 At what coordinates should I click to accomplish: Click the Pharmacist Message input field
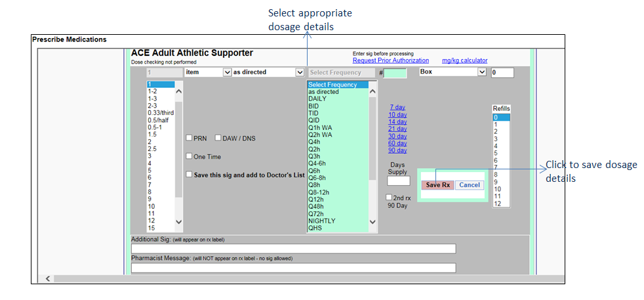[x=293, y=268]
